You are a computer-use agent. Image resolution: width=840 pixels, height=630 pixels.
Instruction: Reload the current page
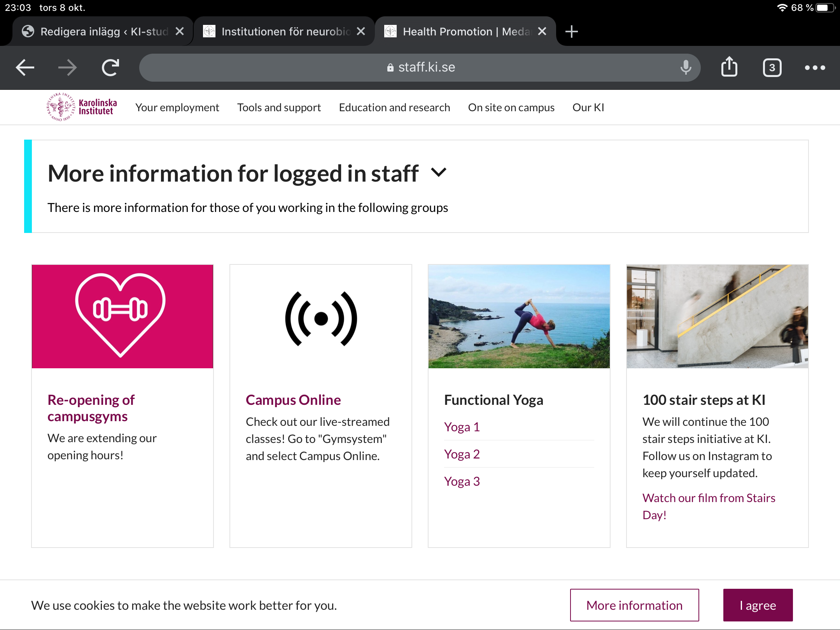[x=110, y=68]
